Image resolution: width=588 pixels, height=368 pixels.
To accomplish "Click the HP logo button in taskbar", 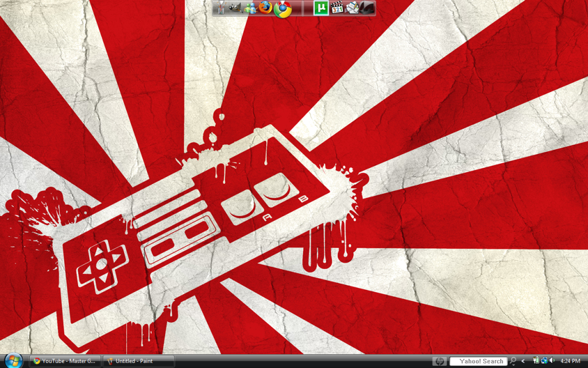I will click(439, 361).
